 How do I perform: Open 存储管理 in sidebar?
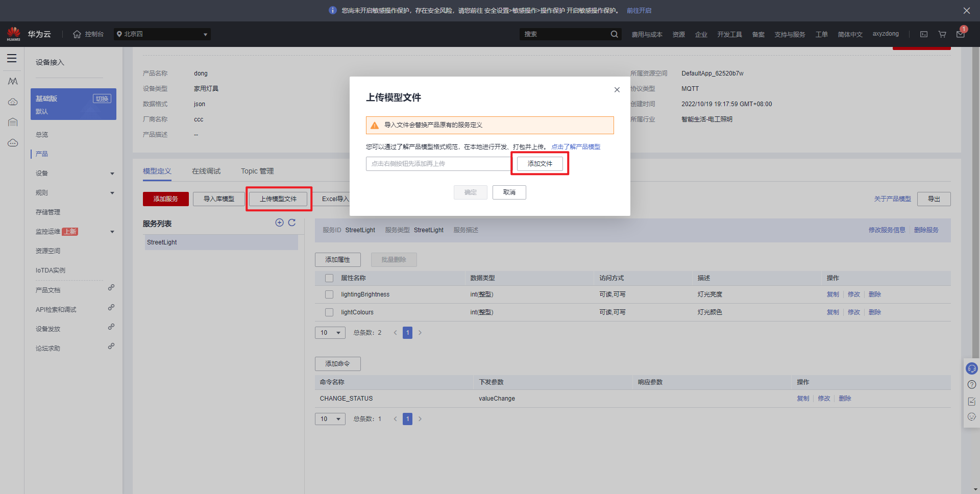point(48,212)
